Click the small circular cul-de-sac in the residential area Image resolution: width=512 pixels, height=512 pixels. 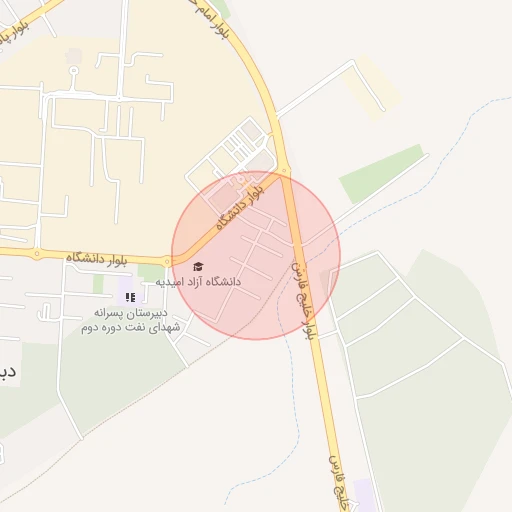(x=74, y=71)
